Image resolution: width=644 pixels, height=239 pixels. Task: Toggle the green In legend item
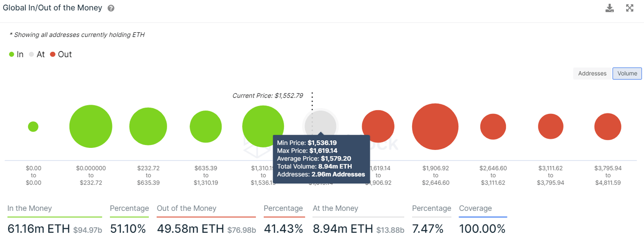pos(16,55)
